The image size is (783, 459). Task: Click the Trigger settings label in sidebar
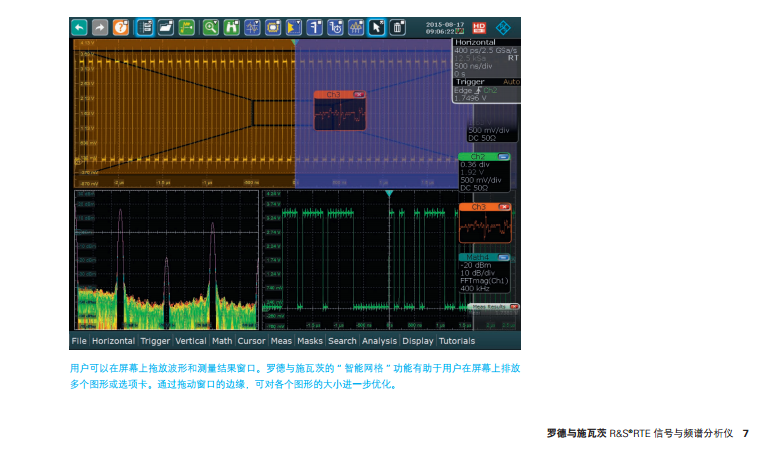click(470, 81)
